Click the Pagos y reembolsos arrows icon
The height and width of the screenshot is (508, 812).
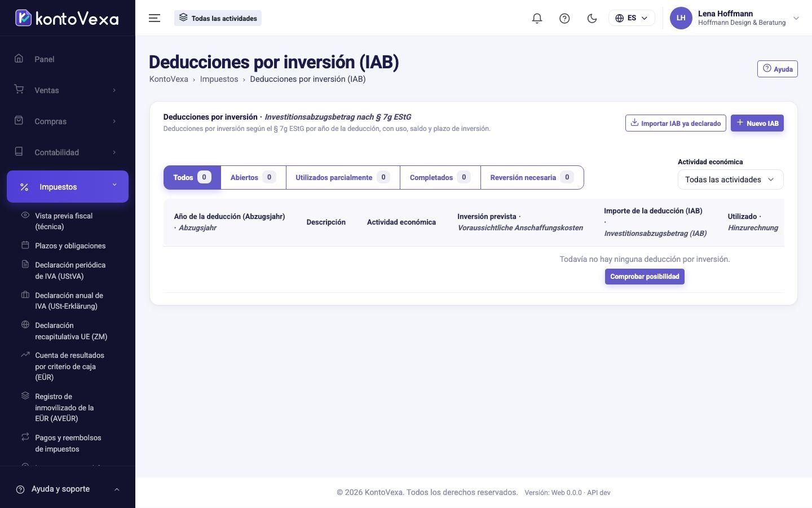[25, 437]
